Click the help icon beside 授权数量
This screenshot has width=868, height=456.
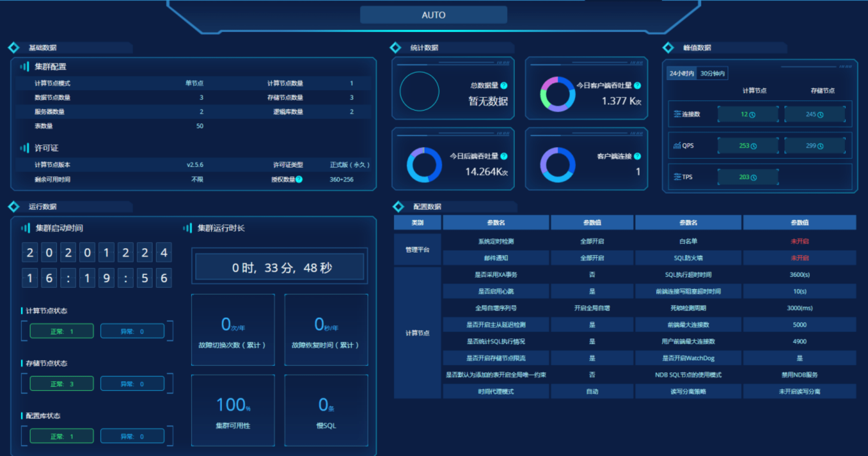click(299, 179)
